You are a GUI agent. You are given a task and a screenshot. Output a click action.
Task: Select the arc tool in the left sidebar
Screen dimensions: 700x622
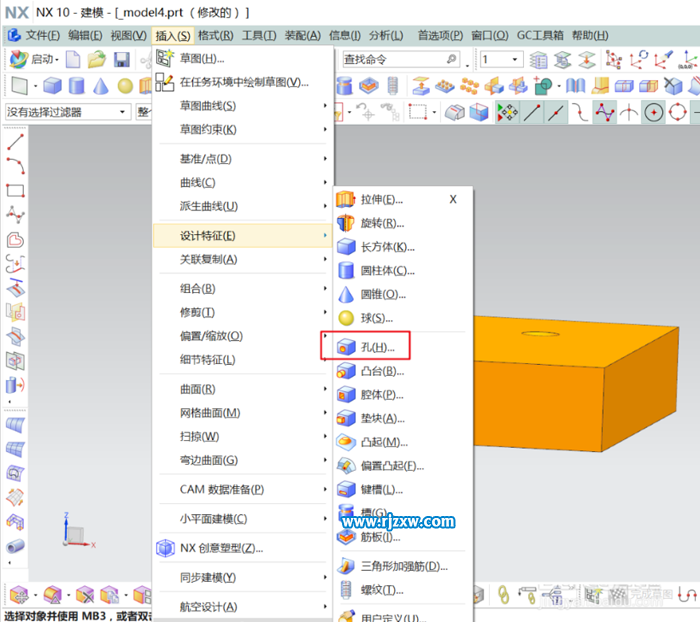15,166
